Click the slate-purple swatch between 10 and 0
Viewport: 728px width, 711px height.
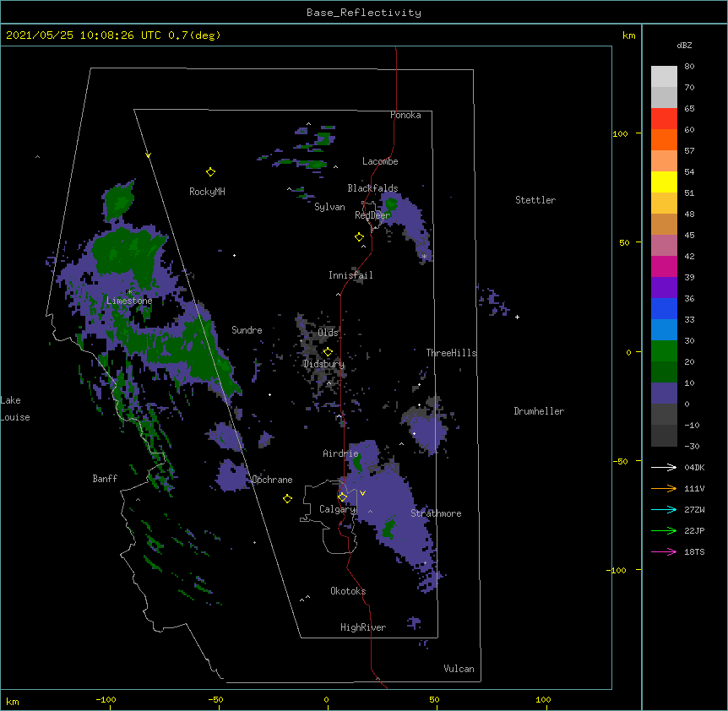click(664, 393)
